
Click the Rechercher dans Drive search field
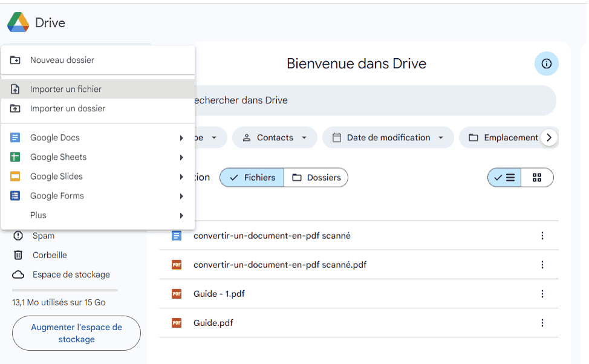376,100
